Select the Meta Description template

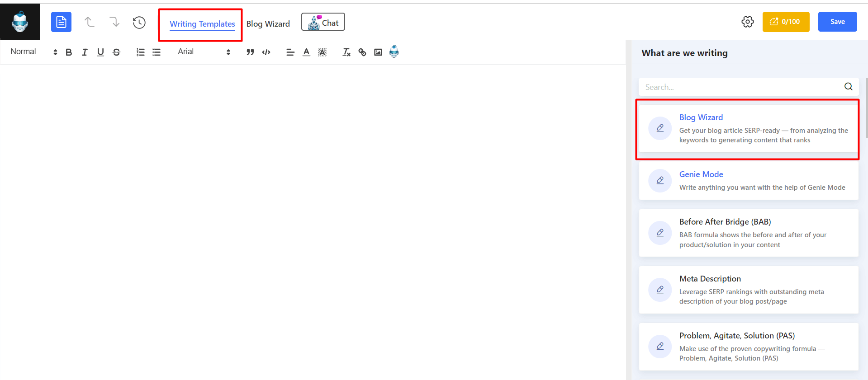749,290
